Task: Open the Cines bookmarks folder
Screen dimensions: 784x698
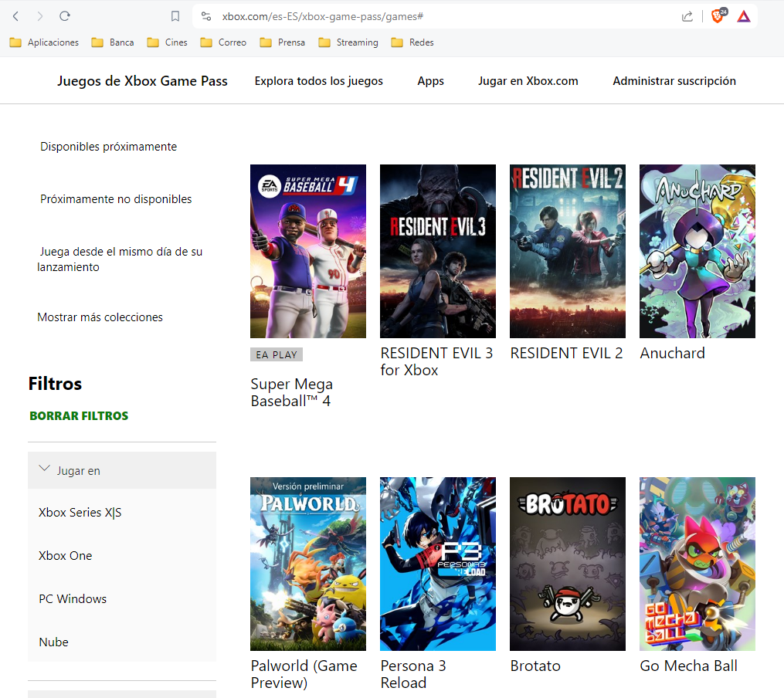Action: point(167,42)
